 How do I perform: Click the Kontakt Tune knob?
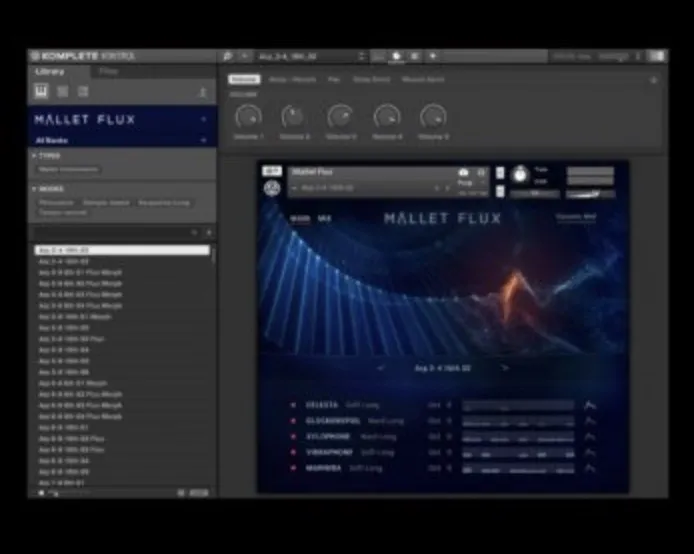pyautogui.click(x=520, y=174)
